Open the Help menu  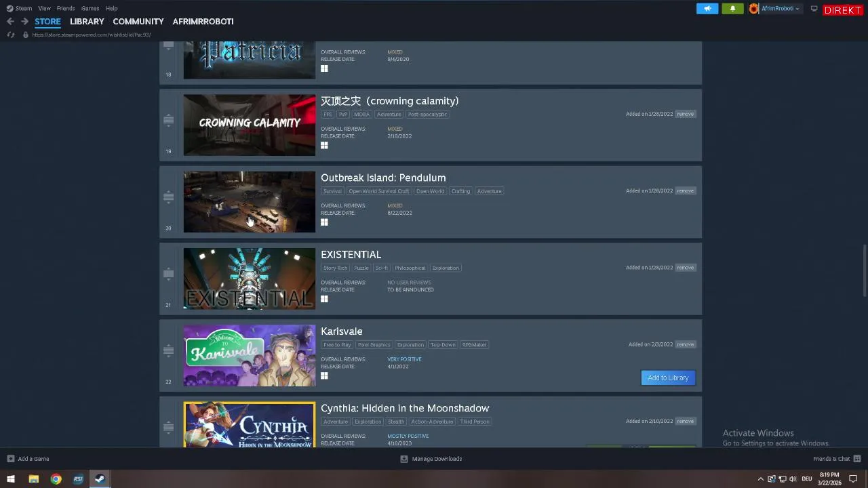(x=111, y=8)
